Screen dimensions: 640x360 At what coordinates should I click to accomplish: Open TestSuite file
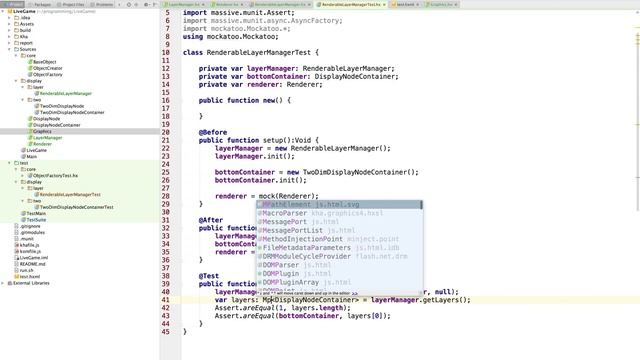[33, 220]
